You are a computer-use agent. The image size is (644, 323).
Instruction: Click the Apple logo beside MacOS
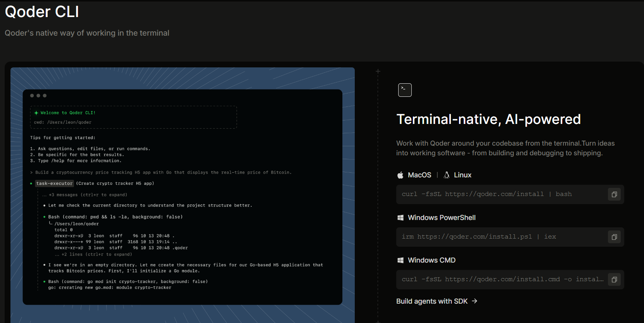click(401, 175)
